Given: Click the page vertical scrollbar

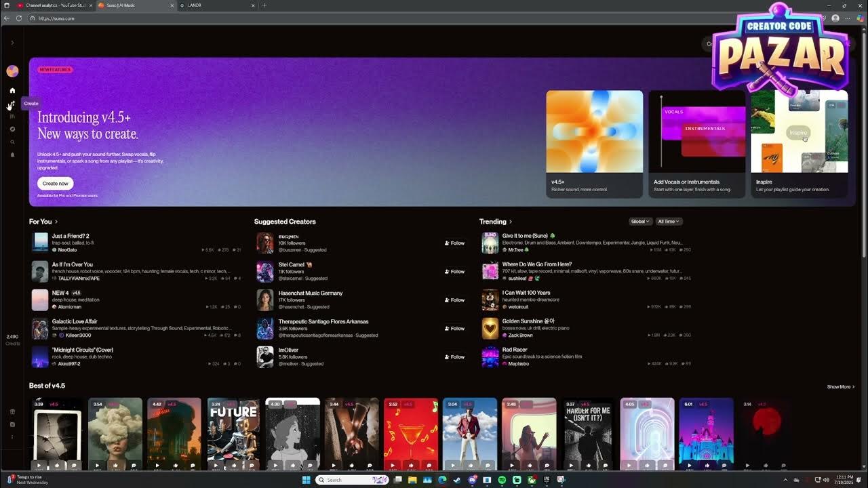Looking at the screenshot, I should click(x=864, y=144).
